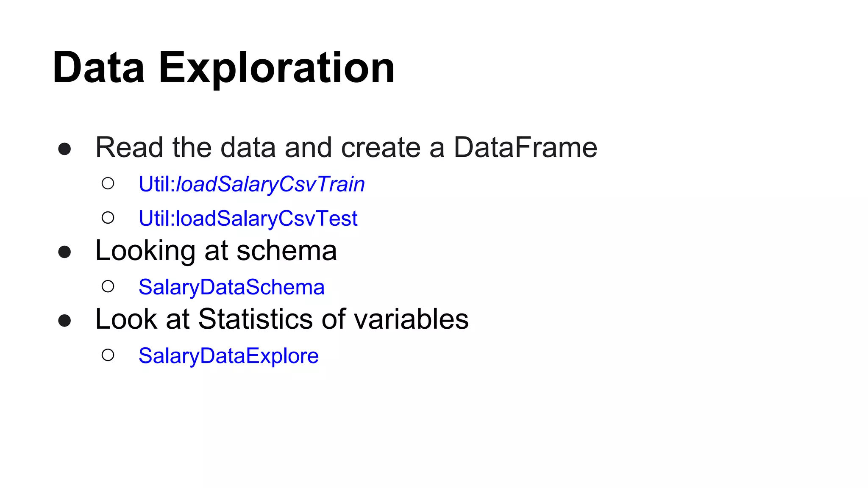Click the word "schema" in second bullet
The image size is (868, 488).
[x=287, y=250]
